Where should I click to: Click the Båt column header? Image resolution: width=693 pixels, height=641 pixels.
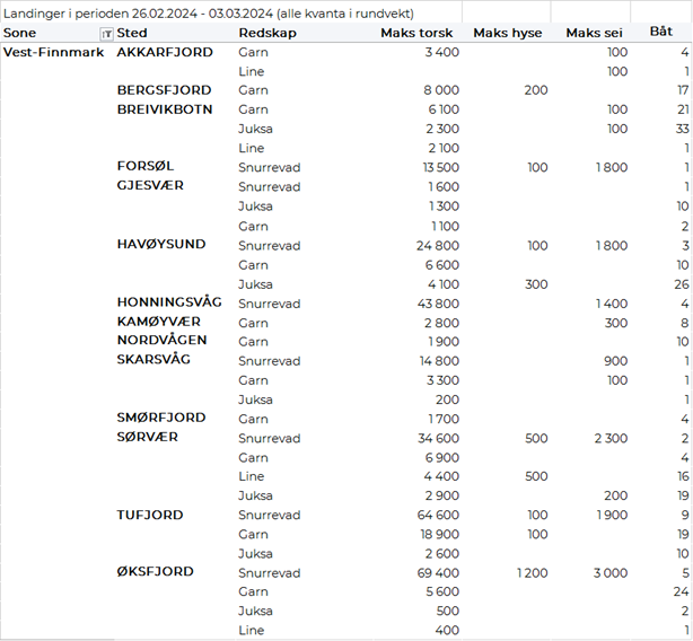pos(661,33)
